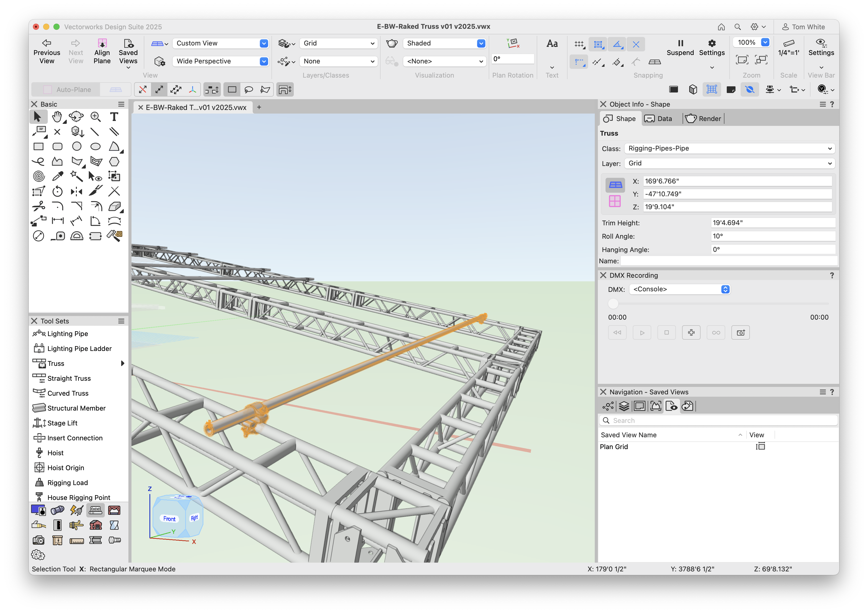Select the Hoist tool
868x613 pixels.
point(55,453)
